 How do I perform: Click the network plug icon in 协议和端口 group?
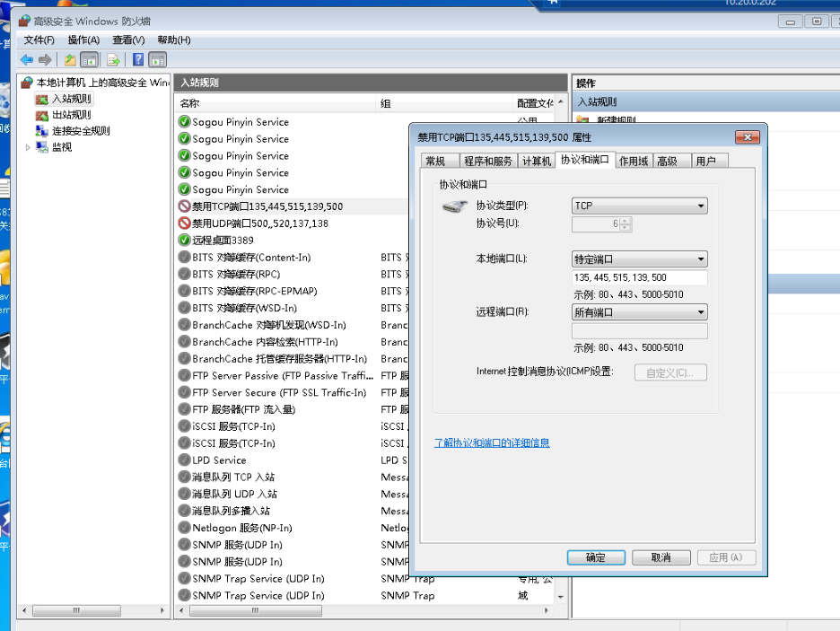(455, 206)
